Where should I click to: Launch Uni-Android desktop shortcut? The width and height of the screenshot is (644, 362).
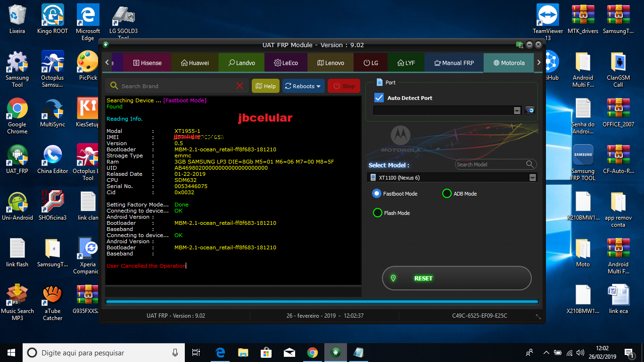(17, 206)
